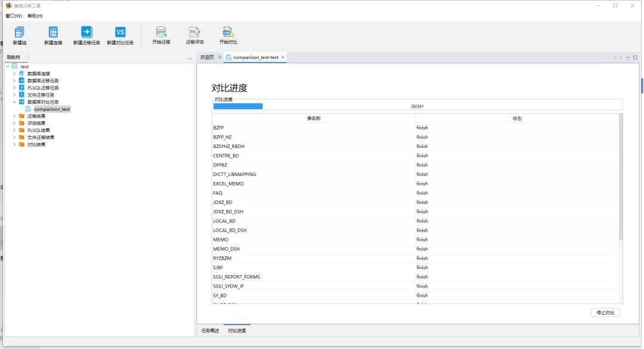Viewport: 644px width, 349px height.
Task: Expand the PLSQL结果 folder
Action: (14, 130)
